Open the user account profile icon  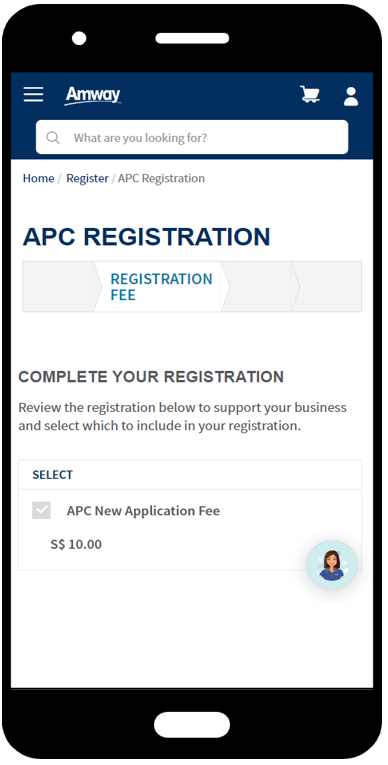click(x=350, y=96)
